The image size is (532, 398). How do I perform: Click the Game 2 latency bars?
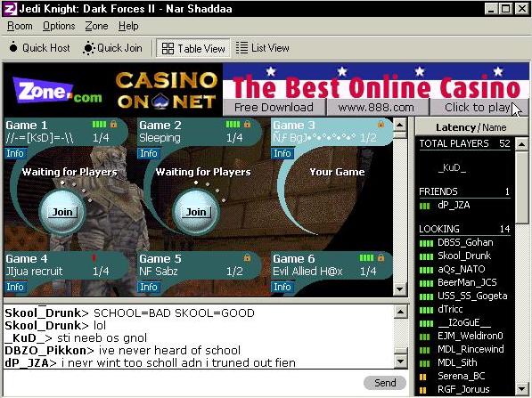tap(233, 125)
